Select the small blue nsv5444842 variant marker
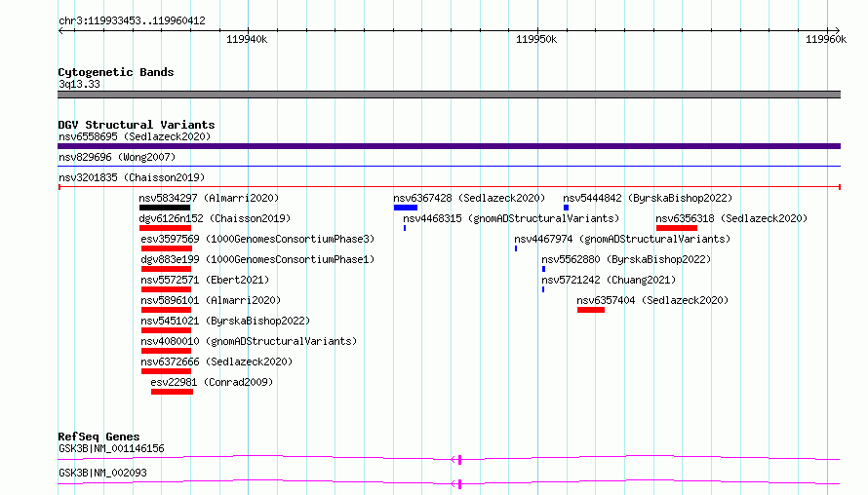 click(567, 208)
